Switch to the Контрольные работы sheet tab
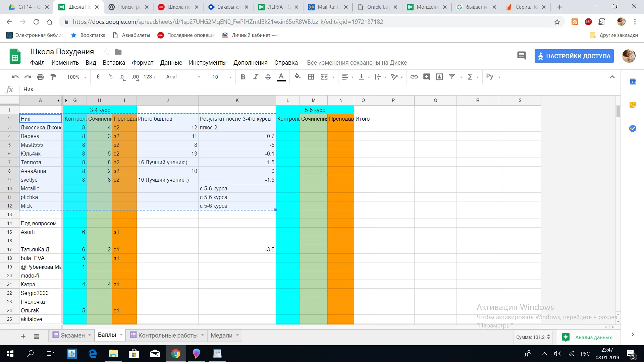644x362 pixels. pyautogui.click(x=168, y=335)
